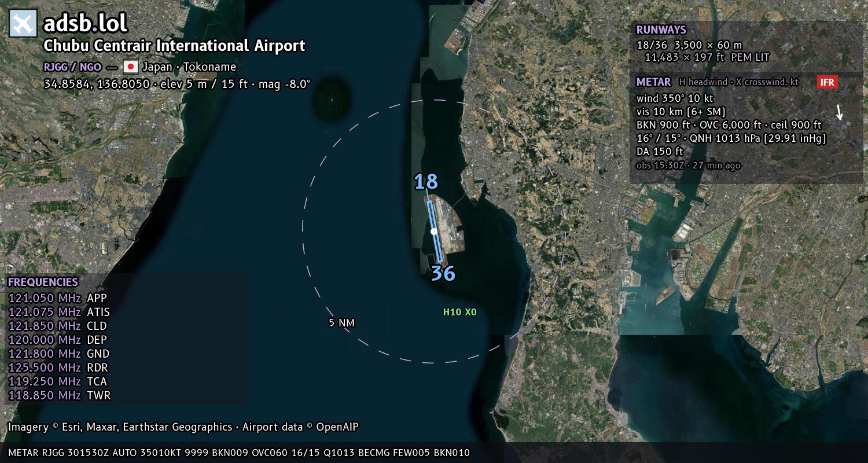Screen dimensions: 868x463
Task: Select the 119.250 MHz TCA frequency
Action: [x=57, y=381]
